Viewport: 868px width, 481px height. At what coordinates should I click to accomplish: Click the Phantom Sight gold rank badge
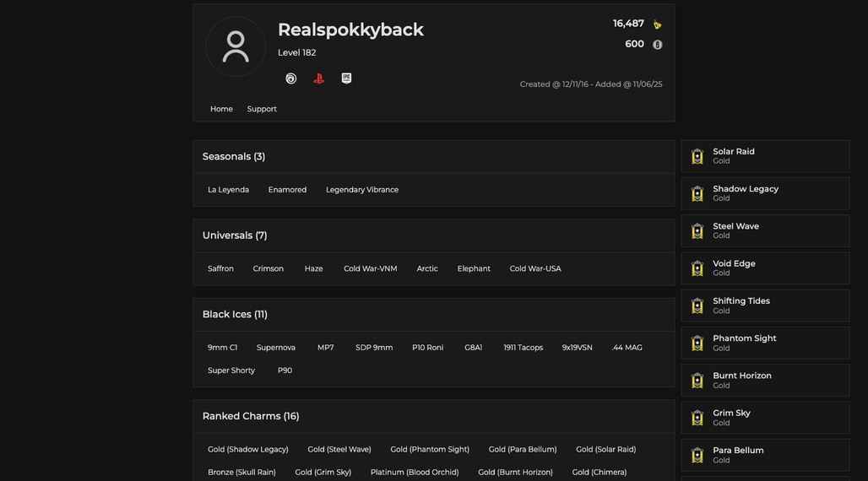[697, 343]
